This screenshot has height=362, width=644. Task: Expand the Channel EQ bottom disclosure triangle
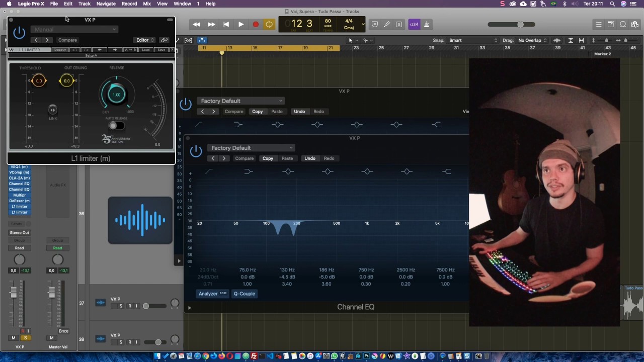tap(190, 308)
